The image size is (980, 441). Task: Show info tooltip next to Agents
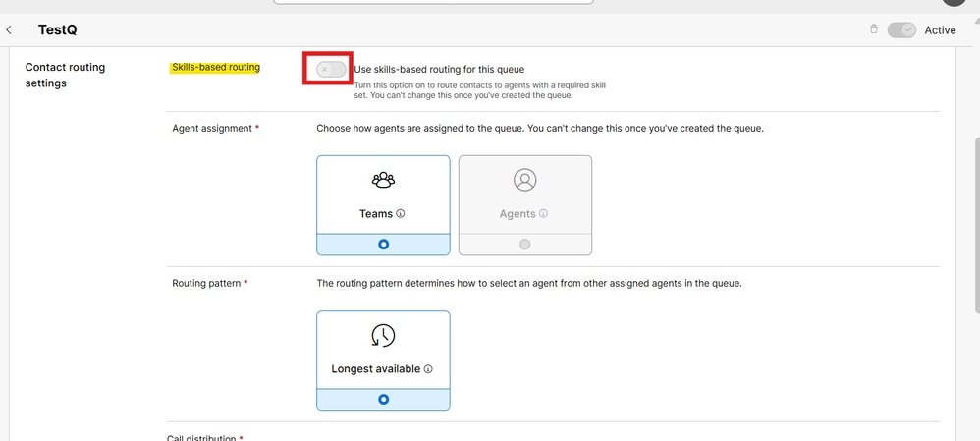pos(543,213)
